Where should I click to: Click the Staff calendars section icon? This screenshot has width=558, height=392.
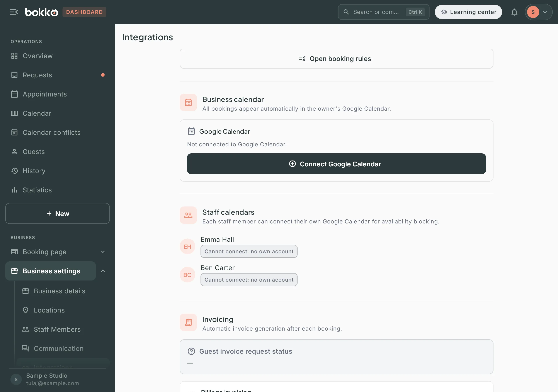click(x=188, y=215)
